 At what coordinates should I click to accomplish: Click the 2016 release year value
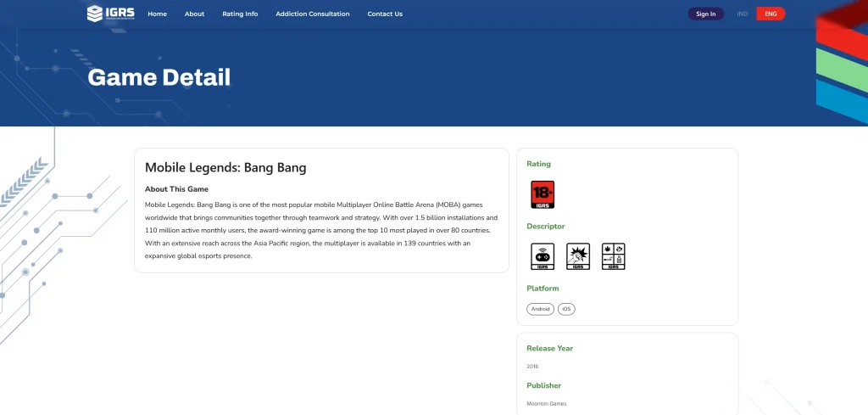[x=532, y=366]
